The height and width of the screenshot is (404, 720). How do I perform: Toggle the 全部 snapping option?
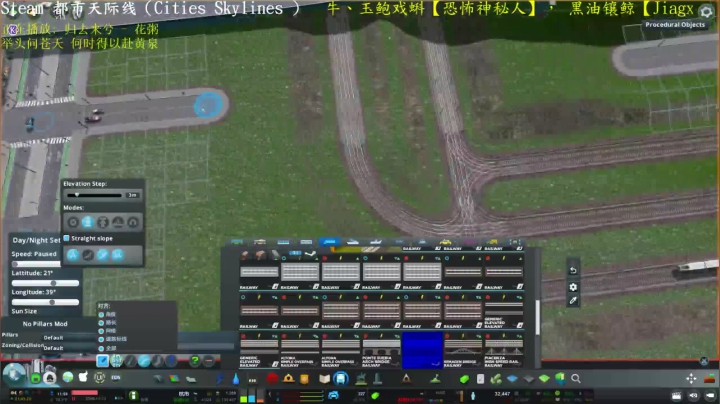(101, 348)
